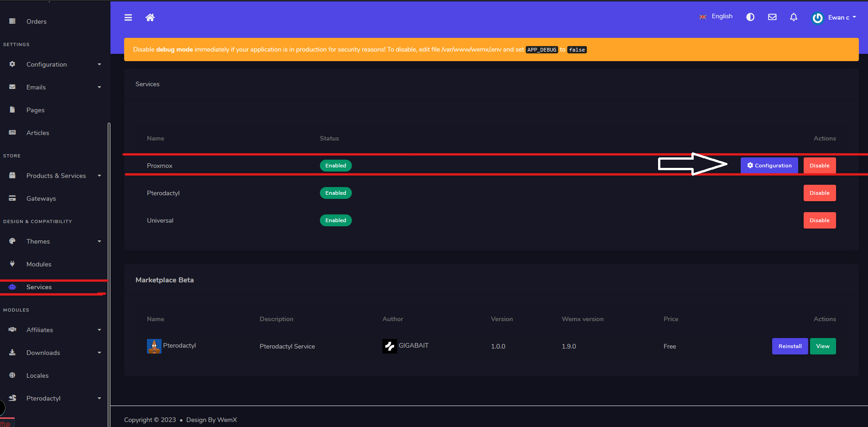The height and width of the screenshot is (427, 868).
Task: Open Modules in sidebar
Action: click(39, 264)
